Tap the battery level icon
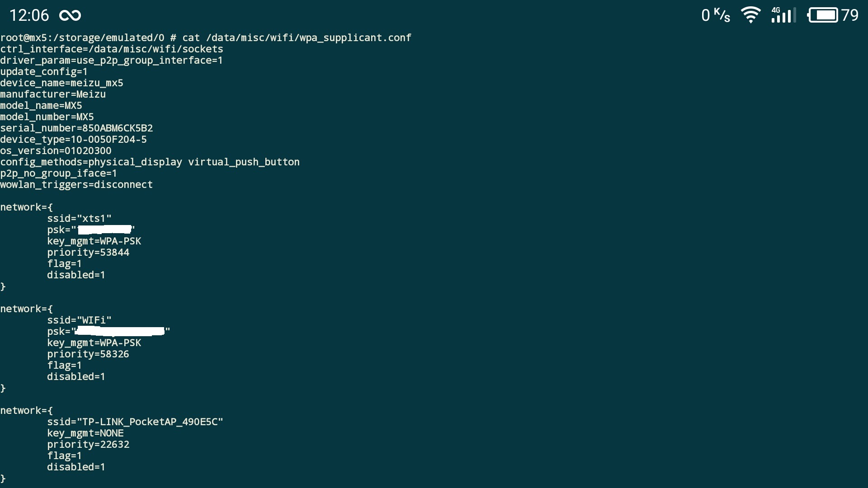868x488 pixels. click(x=822, y=15)
